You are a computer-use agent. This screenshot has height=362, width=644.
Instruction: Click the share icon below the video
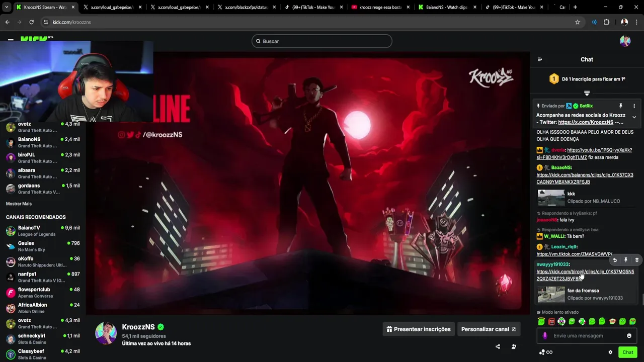pyautogui.click(x=498, y=346)
